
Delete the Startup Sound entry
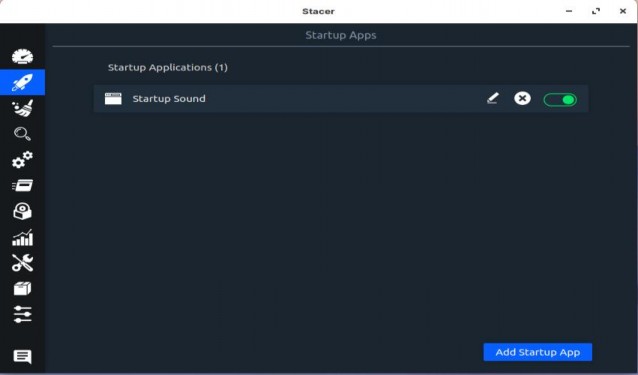522,98
